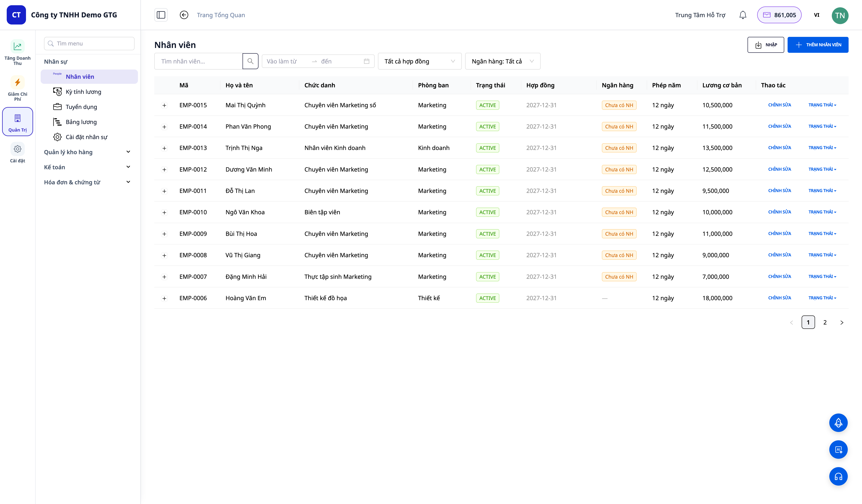The width and height of the screenshot is (862, 504).
Task: Click the rocket floating button
Action: pos(838,423)
